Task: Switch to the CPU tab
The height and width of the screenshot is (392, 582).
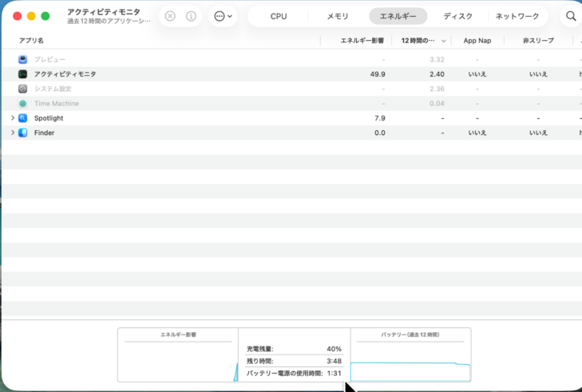Action: (x=279, y=16)
